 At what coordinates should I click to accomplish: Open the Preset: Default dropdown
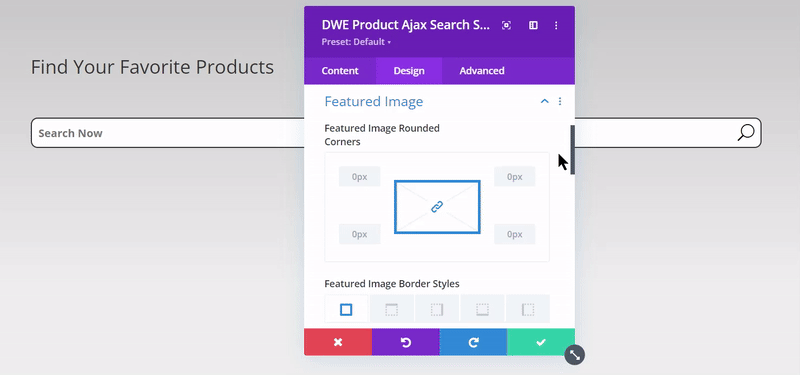click(x=356, y=42)
